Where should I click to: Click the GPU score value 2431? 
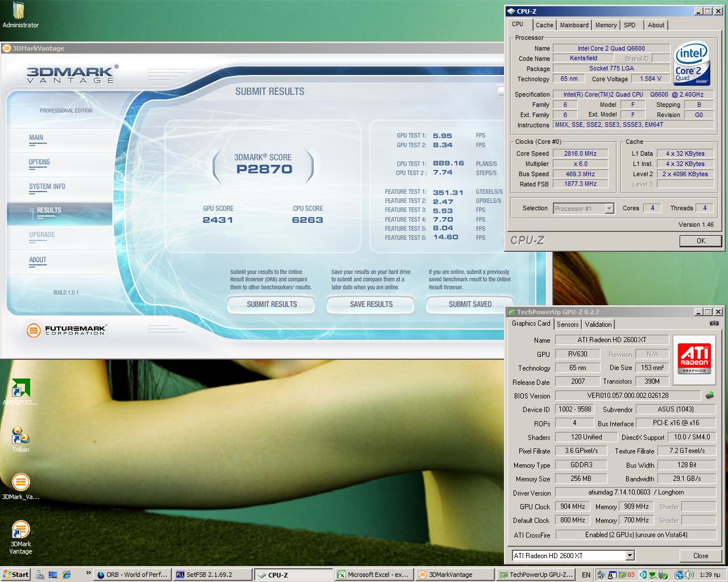click(218, 220)
